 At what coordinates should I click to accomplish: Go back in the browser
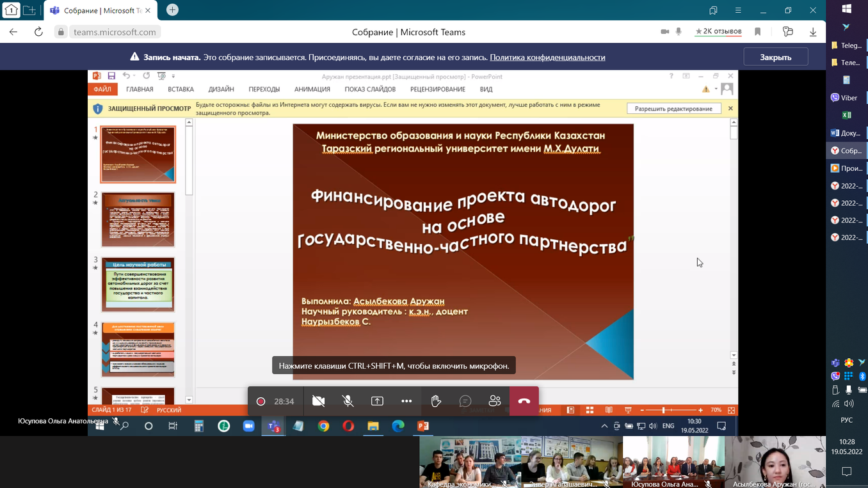13,32
